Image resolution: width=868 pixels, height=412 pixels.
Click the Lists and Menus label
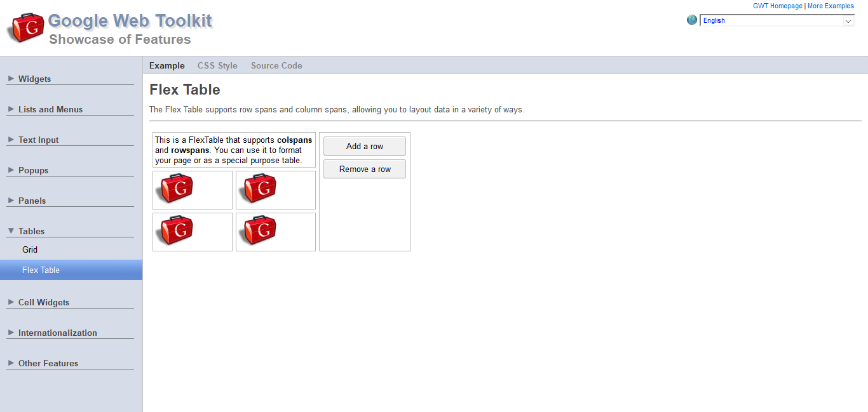[x=50, y=109]
